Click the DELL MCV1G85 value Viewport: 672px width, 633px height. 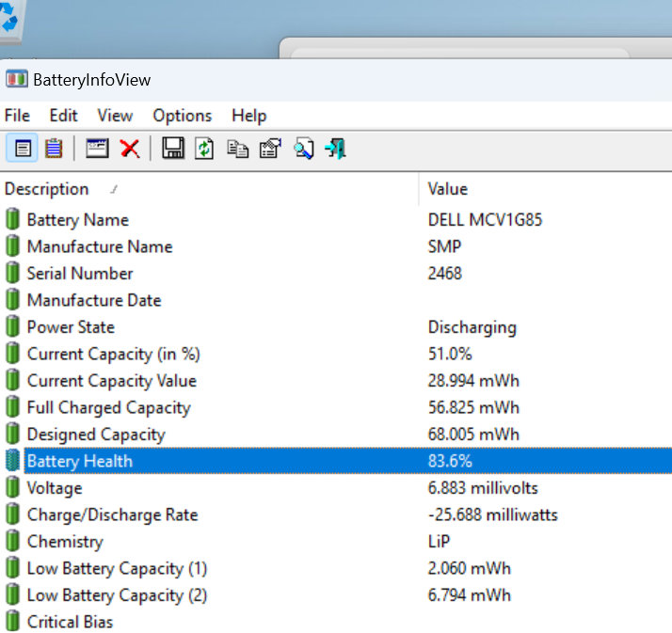485,220
